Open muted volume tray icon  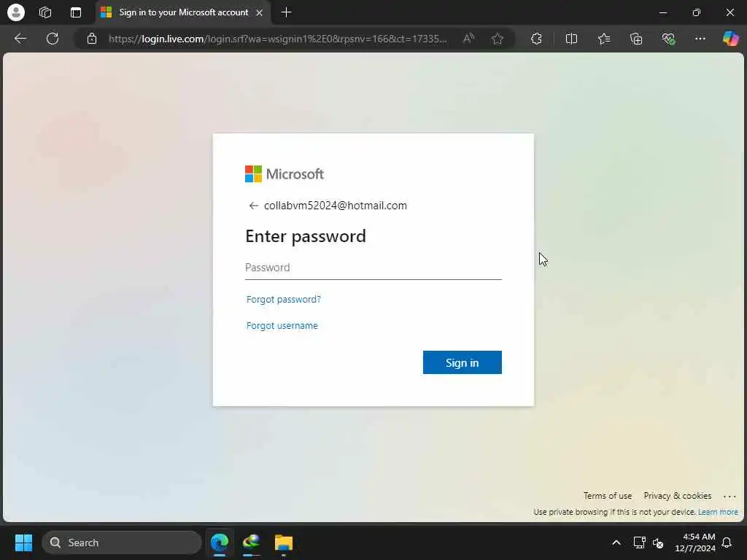pos(659,542)
